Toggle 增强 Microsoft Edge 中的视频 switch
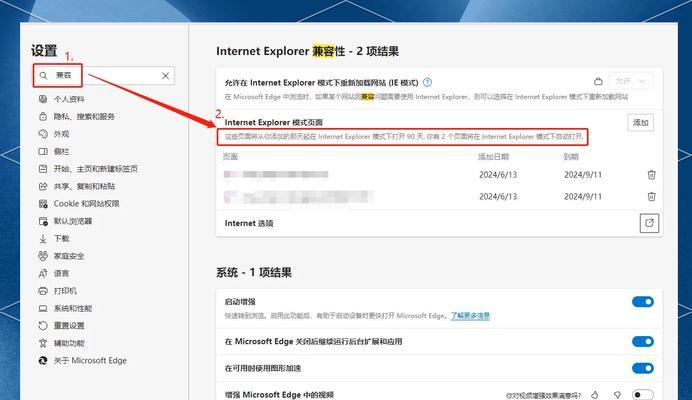The height and width of the screenshot is (400, 692). coord(643,395)
